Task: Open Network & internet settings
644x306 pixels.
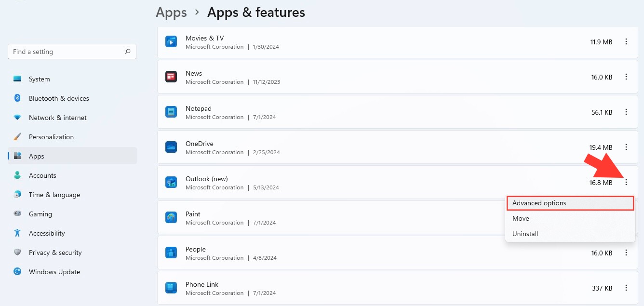Action: tap(72, 118)
